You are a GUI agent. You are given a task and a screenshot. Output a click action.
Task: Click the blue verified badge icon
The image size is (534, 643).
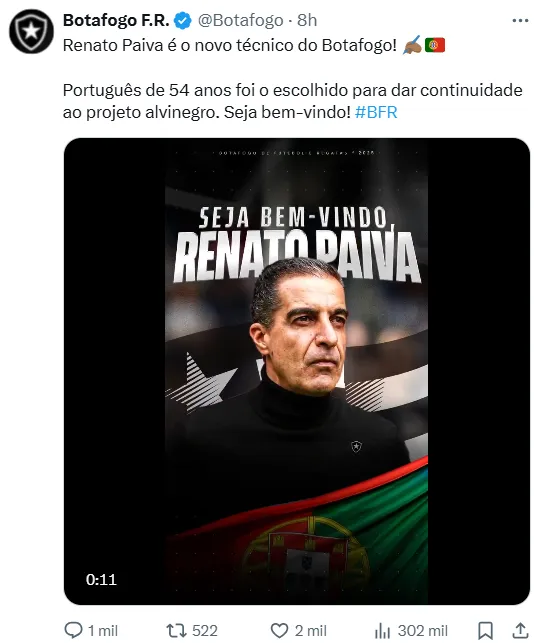click(183, 21)
